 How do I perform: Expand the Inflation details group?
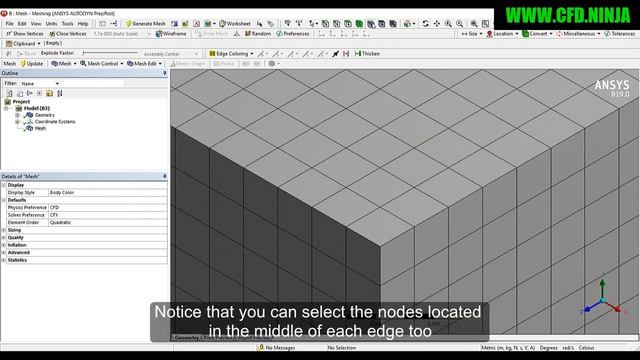click(x=4, y=245)
